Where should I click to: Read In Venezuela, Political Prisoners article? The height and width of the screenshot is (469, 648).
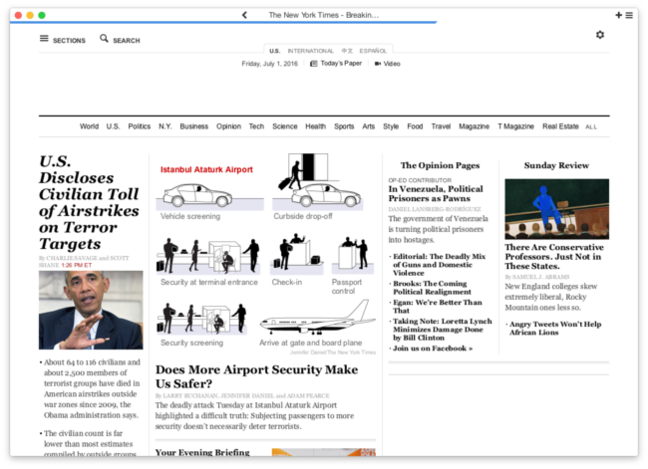[x=436, y=194]
